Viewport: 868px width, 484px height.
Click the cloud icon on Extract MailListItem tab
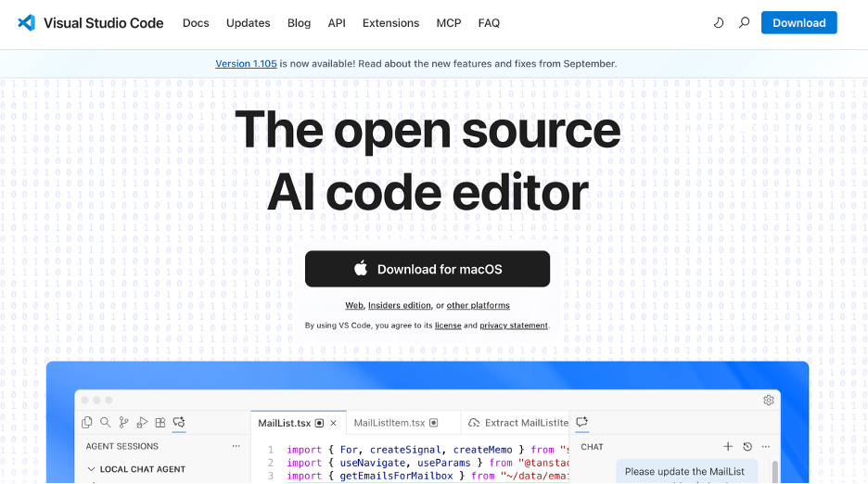pyautogui.click(x=474, y=423)
